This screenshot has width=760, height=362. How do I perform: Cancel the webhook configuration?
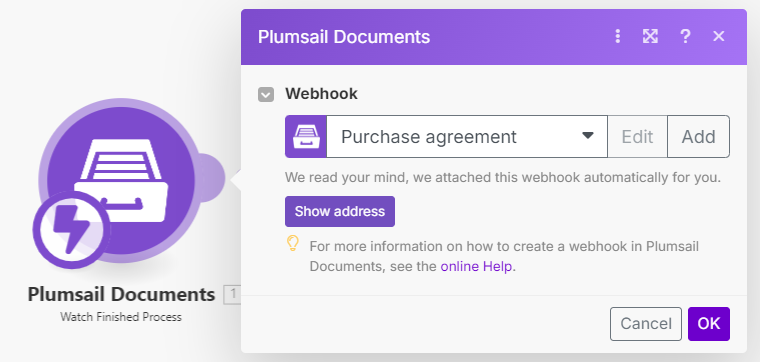click(646, 324)
